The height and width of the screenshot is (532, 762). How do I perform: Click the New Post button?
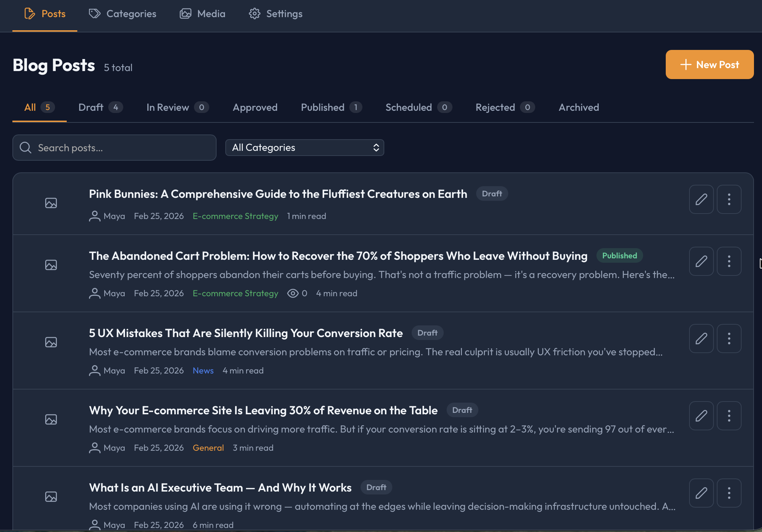pos(709,64)
